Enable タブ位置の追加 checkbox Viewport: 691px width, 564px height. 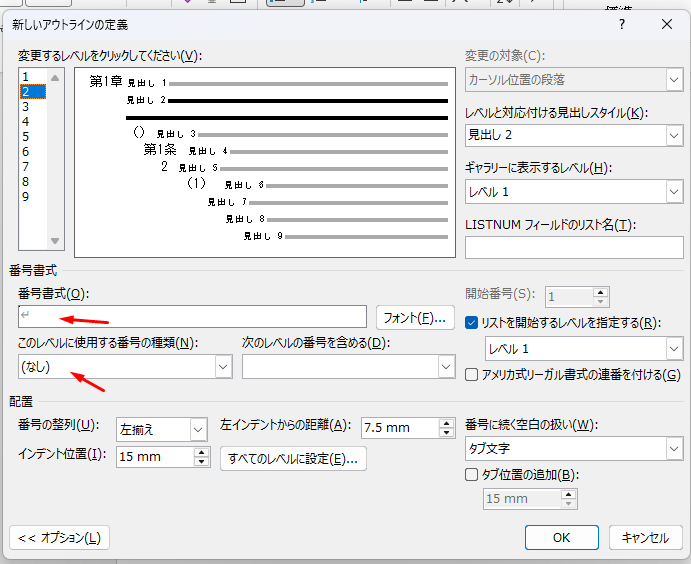[x=474, y=475]
